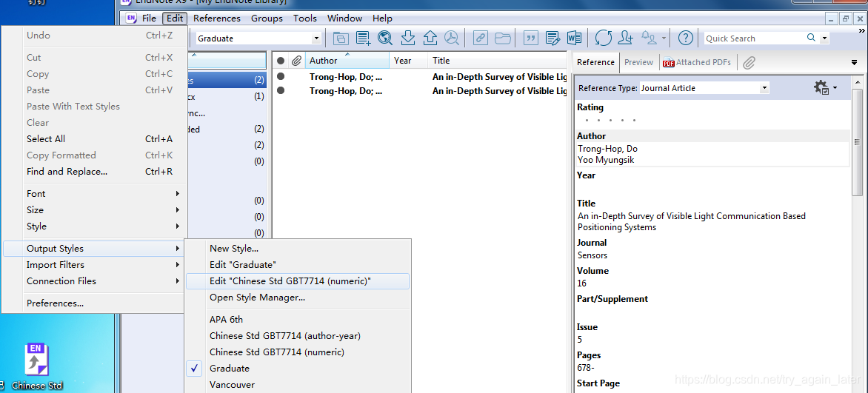Screen dimensions: 868x393
Task: Open the reference panel layout menu arrow
Action: click(x=854, y=63)
